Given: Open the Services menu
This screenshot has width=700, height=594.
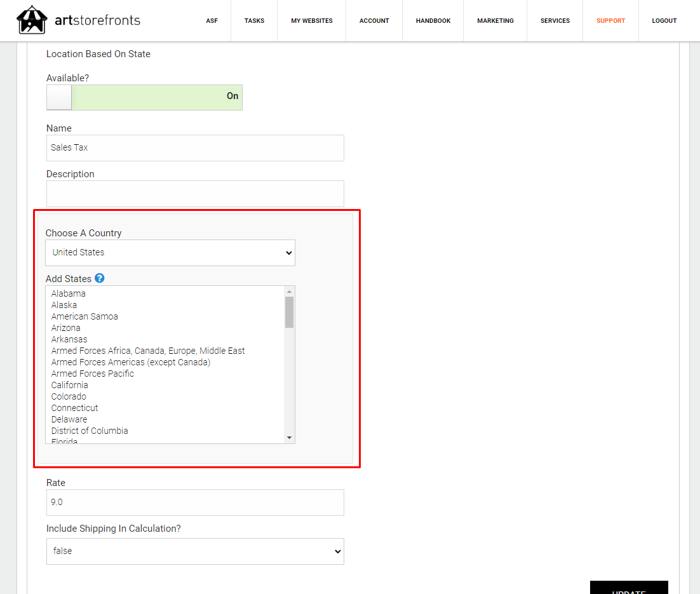Looking at the screenshot, I should (555, 20).
